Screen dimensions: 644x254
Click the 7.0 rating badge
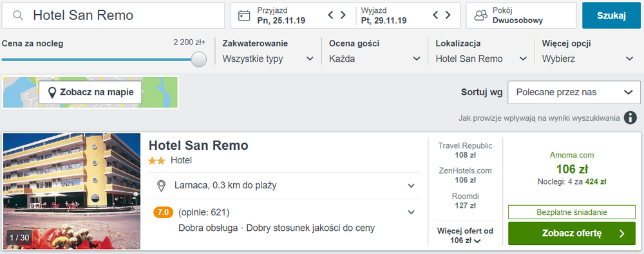pyautogui.click(x=163, y=213)
